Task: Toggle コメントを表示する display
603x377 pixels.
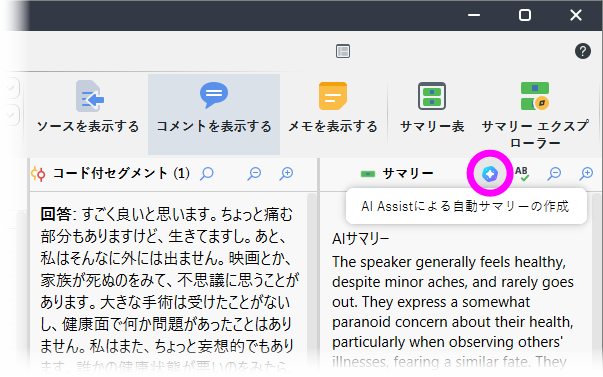Action: coord(214,114)
